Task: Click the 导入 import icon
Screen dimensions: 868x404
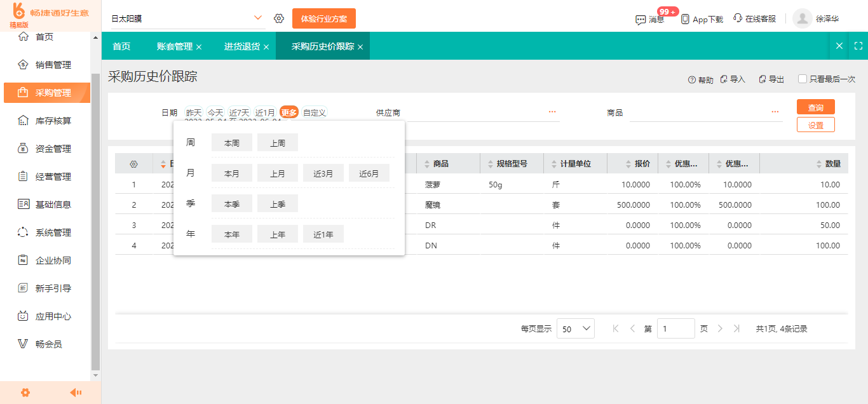Action: pyautogui.click(x=725, y=79)
